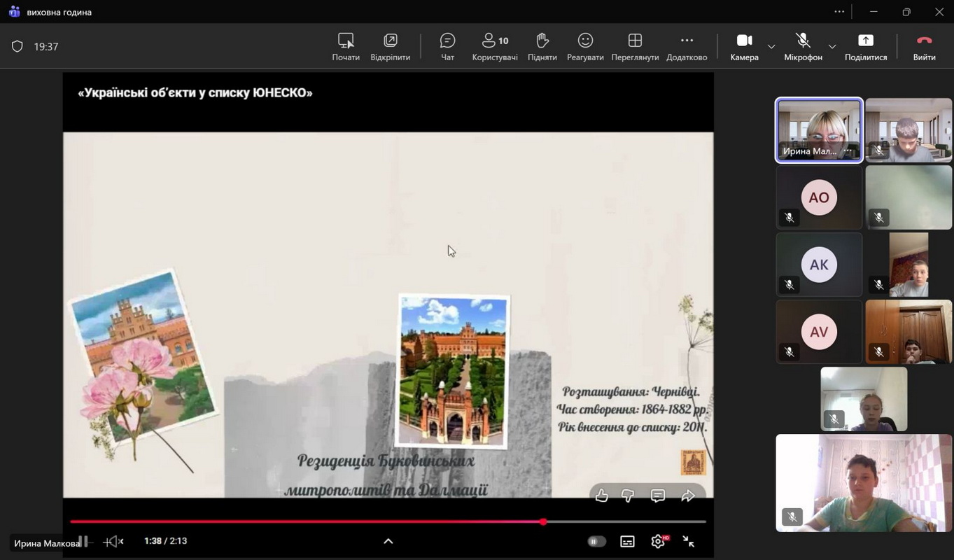Image resolution: width=954 pixels, height=560 pixels.
Task: Leave the meeting with Вийти
Action: point(924,46)
